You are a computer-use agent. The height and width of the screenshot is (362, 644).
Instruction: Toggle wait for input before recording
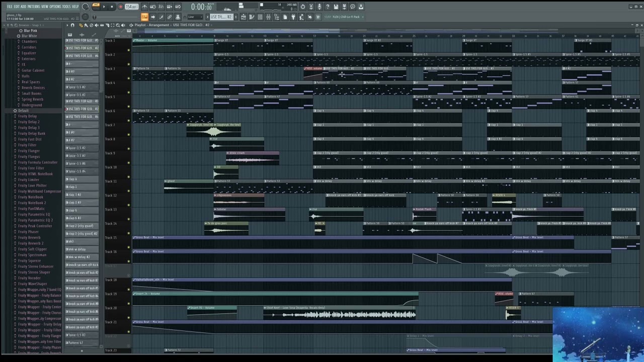click(x=153, y=7)
